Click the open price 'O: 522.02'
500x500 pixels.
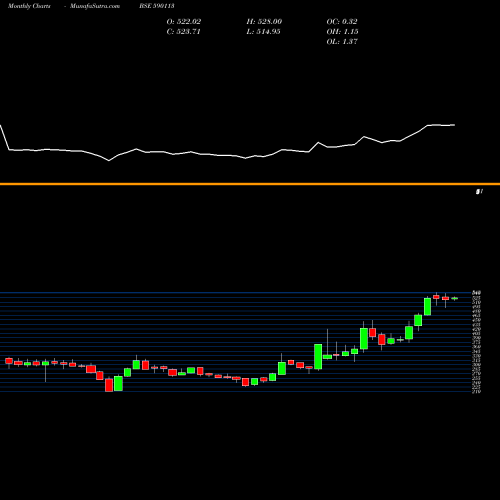click(184, 22)
